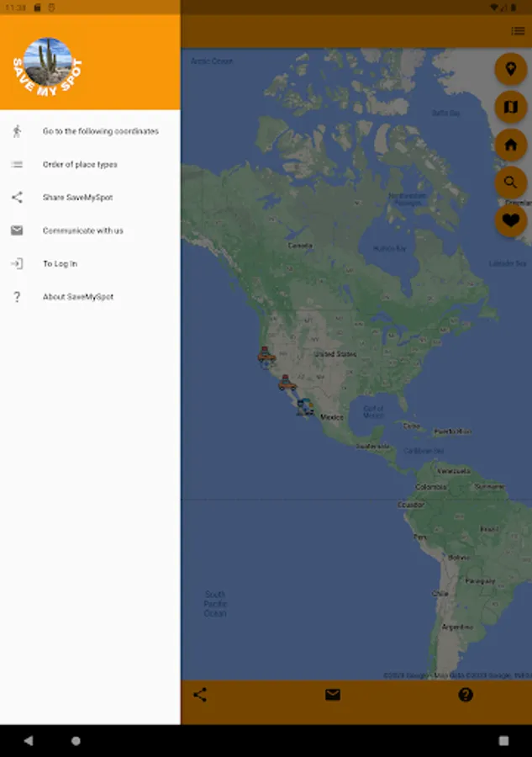Tap 'To Log In' menu item
This screenshot has height=757, width=532.
pos(90,263)
